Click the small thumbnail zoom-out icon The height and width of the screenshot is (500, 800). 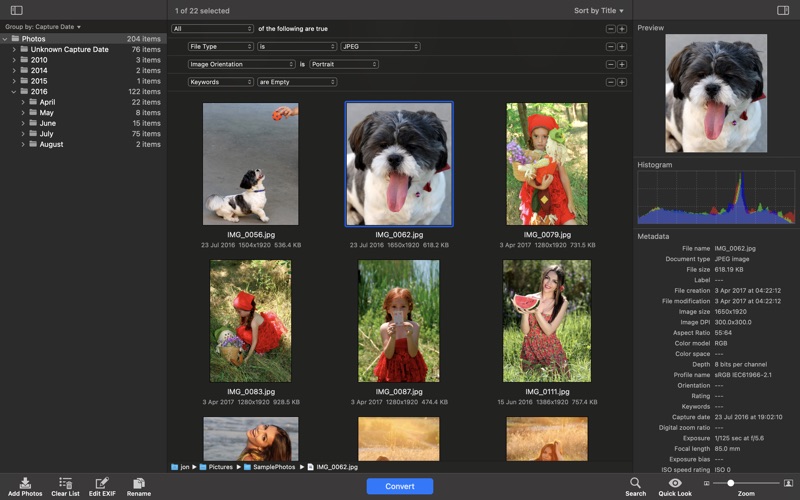(707, 483)
